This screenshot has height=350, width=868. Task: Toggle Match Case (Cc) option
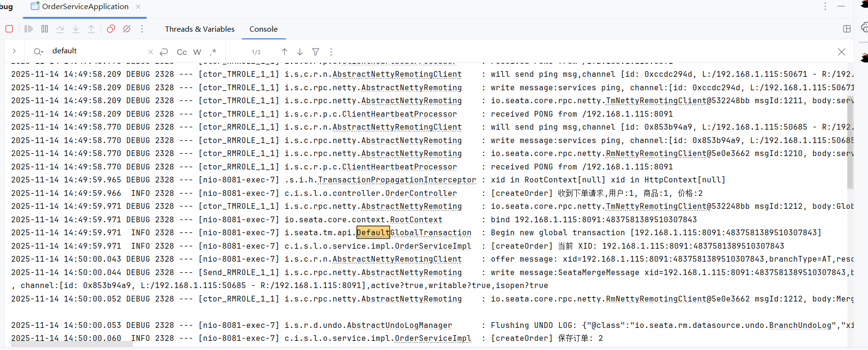coord(181,52)
